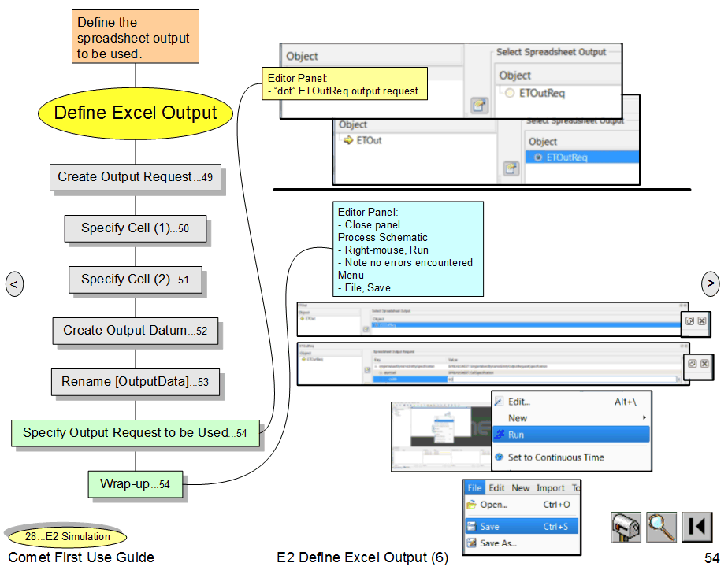Click the "Define the spreadsheet output" orange box
Screen dimensions: 728x574
(135, 36)
